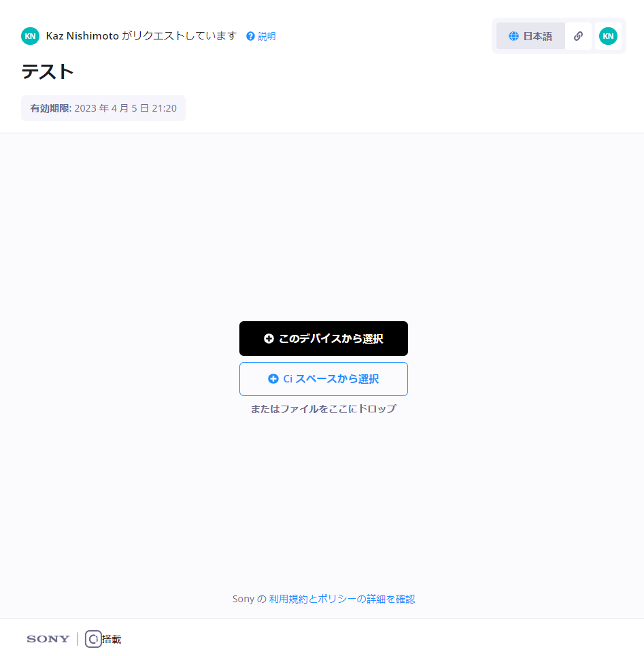This screenshot has height=656, width=644.
Task: Click the copy link chain icon
Action: (578, 36)
